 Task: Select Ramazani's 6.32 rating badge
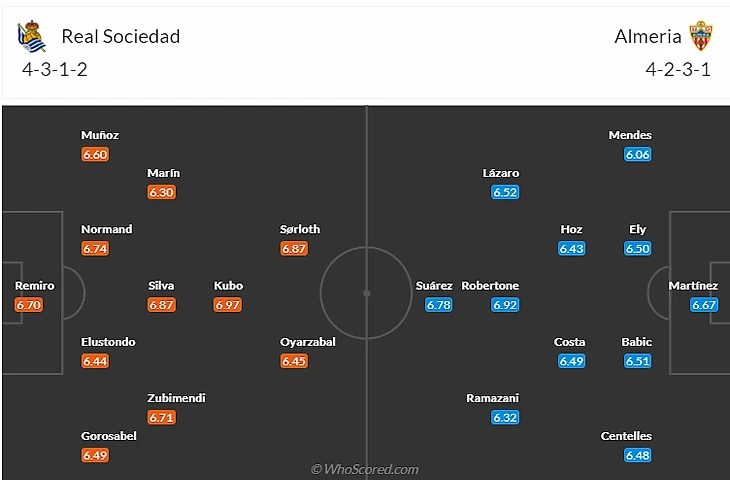point(505,417)
